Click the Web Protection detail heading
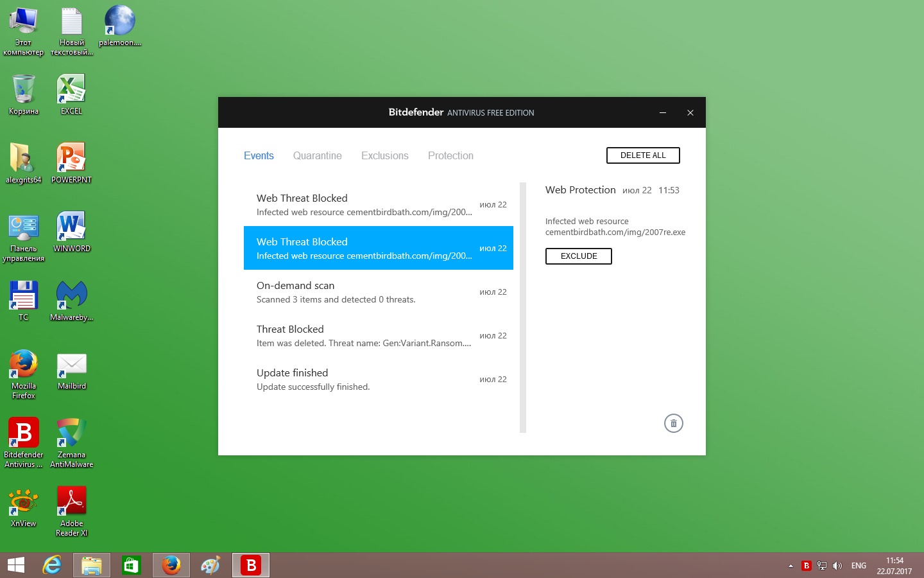The width and height of the screenshot is (924, 578). click(x=581, y=190)
